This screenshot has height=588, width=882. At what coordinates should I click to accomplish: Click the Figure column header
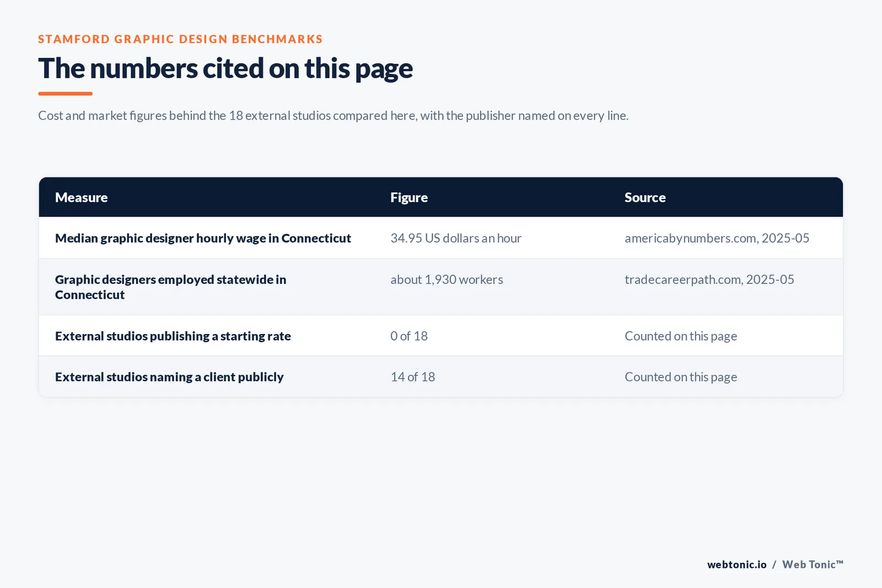point(409,197)
